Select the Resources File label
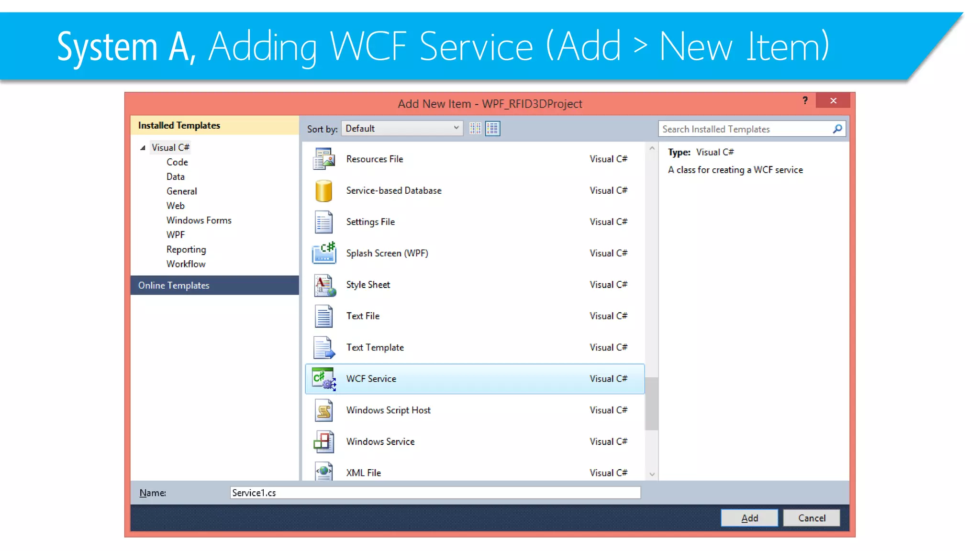 (375, 159)
